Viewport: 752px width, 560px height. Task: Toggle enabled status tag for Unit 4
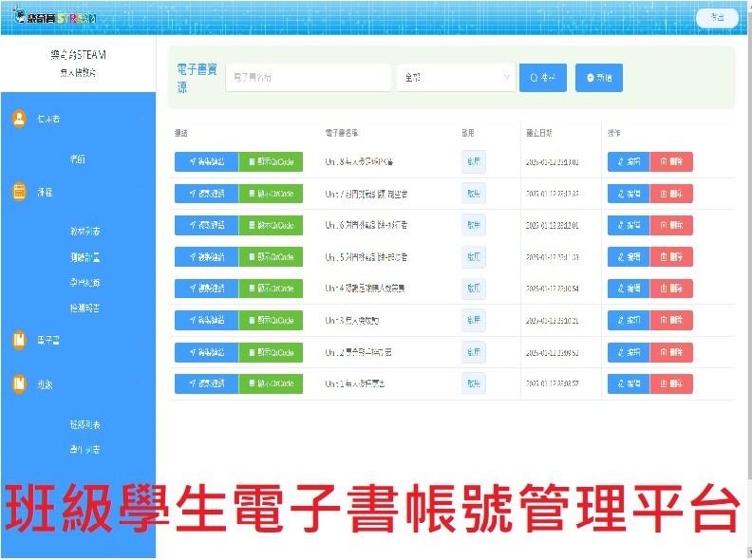[473, 288]
